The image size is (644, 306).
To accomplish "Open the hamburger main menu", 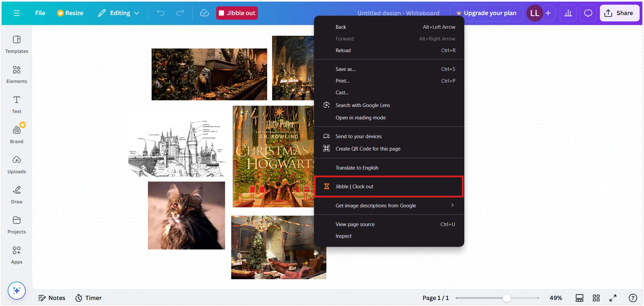I will coord(17,13).
